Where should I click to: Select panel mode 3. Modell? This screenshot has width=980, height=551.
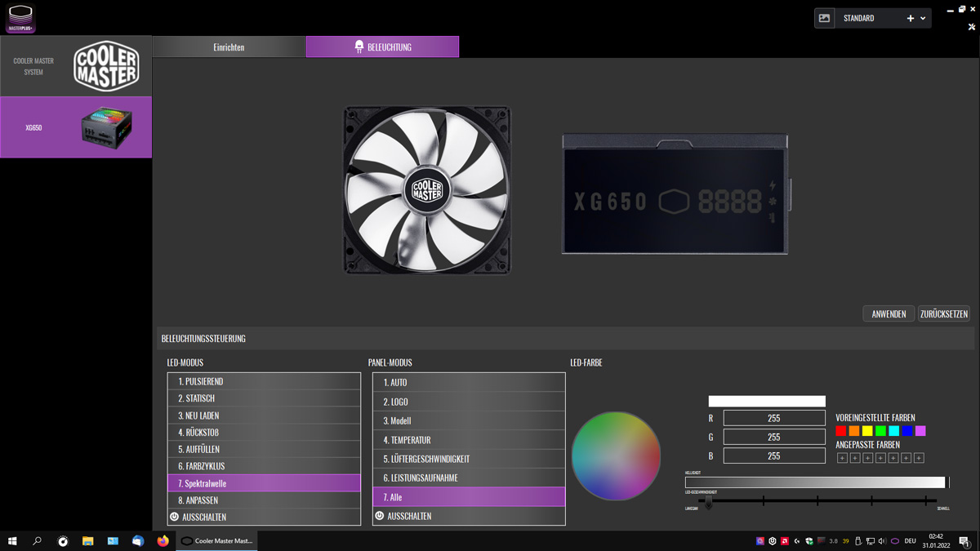coord(469,420)
